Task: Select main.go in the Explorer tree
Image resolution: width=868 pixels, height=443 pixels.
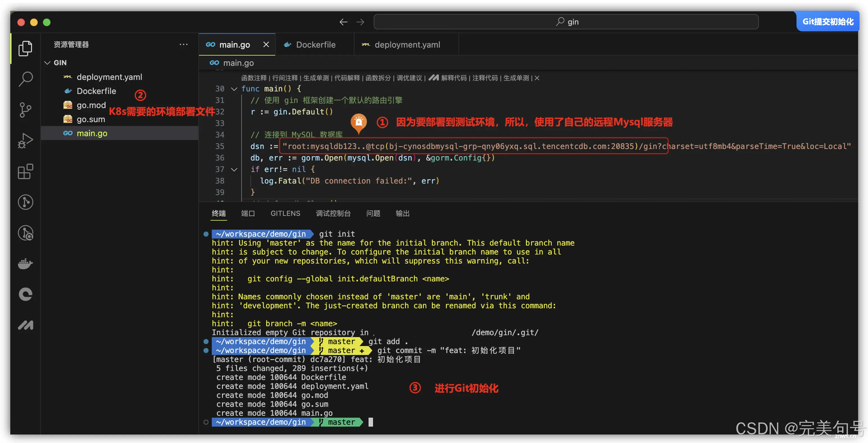Action: [x=119, y=134]
